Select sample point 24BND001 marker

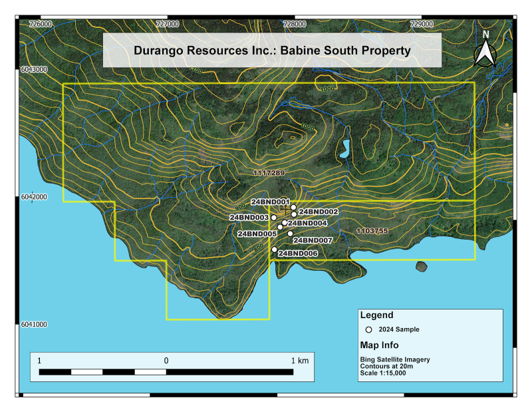point(293,207)
